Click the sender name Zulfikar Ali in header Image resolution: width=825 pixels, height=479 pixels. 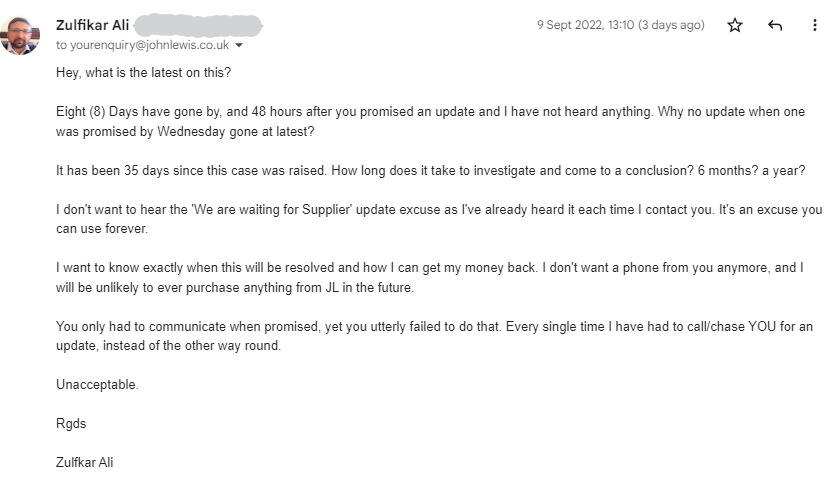point(90,25)
